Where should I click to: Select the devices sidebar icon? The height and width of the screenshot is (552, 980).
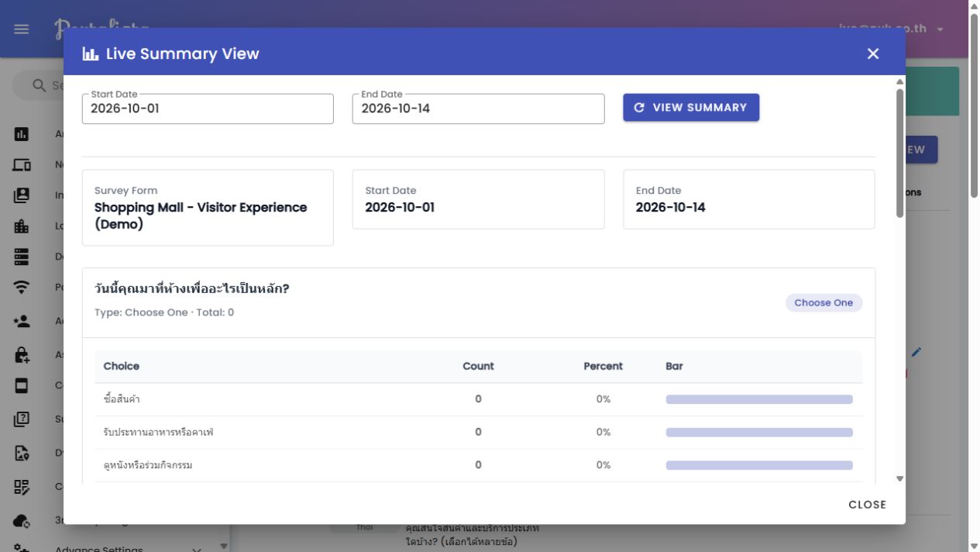[x=22, y=165]
